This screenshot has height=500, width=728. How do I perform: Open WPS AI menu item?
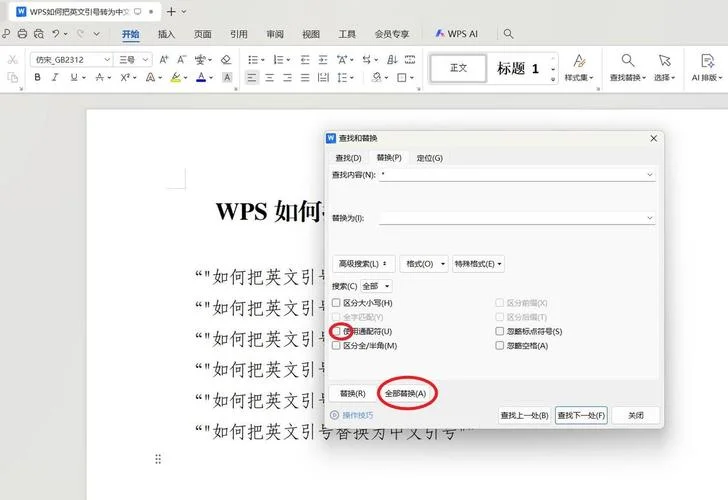coord(456,34)
